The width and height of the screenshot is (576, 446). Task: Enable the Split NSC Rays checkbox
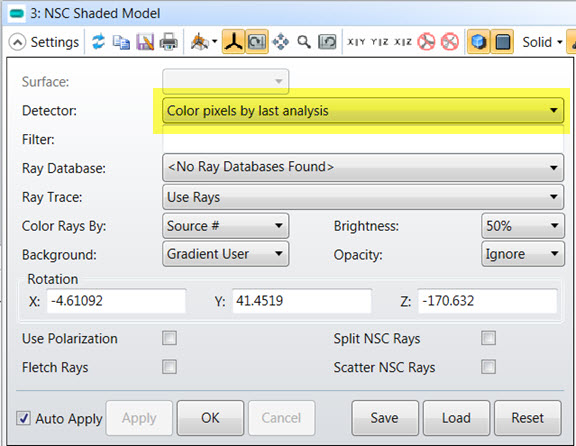(489, 338)
